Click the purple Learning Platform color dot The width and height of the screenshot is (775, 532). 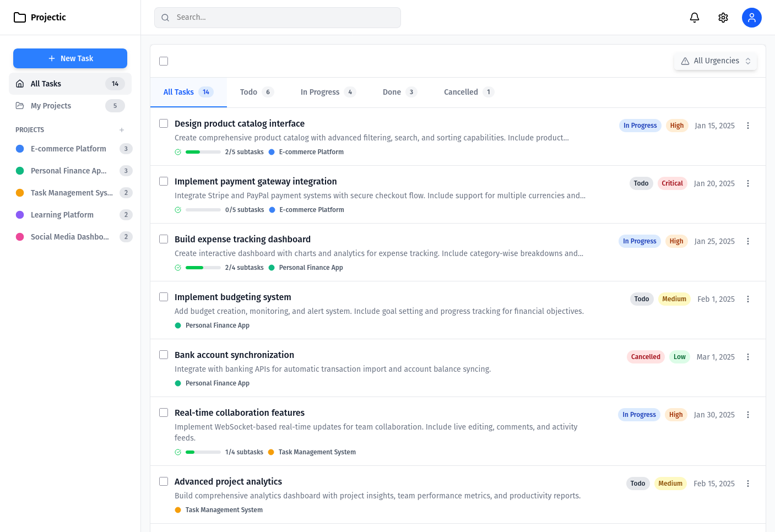click(20, 215)
